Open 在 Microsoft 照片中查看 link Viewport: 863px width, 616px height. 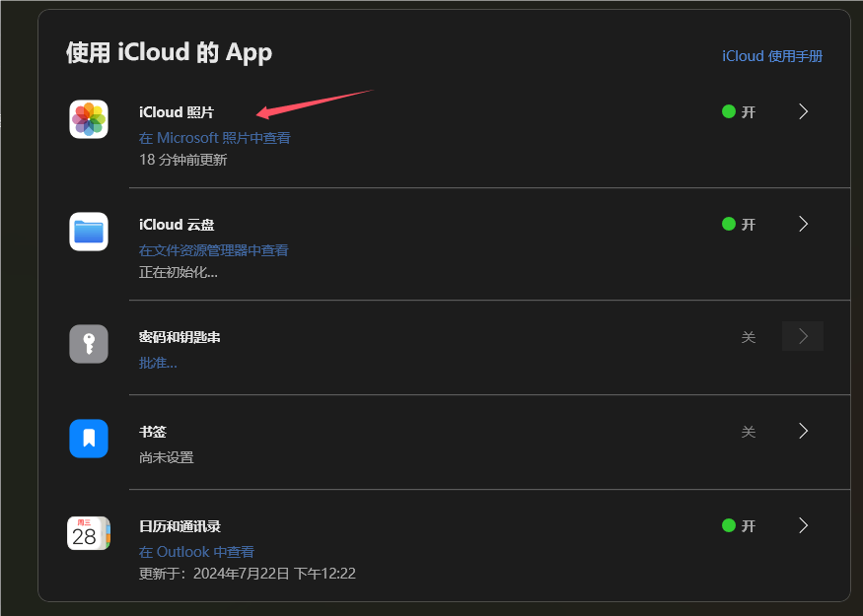[x=215, y=138]
